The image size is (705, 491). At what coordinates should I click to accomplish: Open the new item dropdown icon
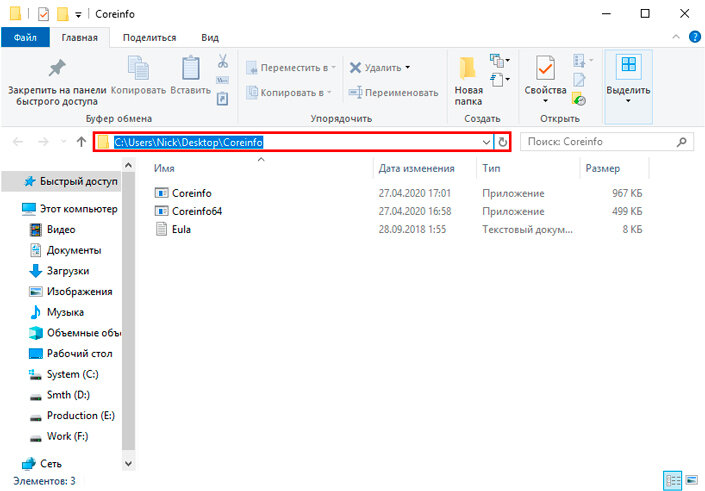click(x=500, y=60)
